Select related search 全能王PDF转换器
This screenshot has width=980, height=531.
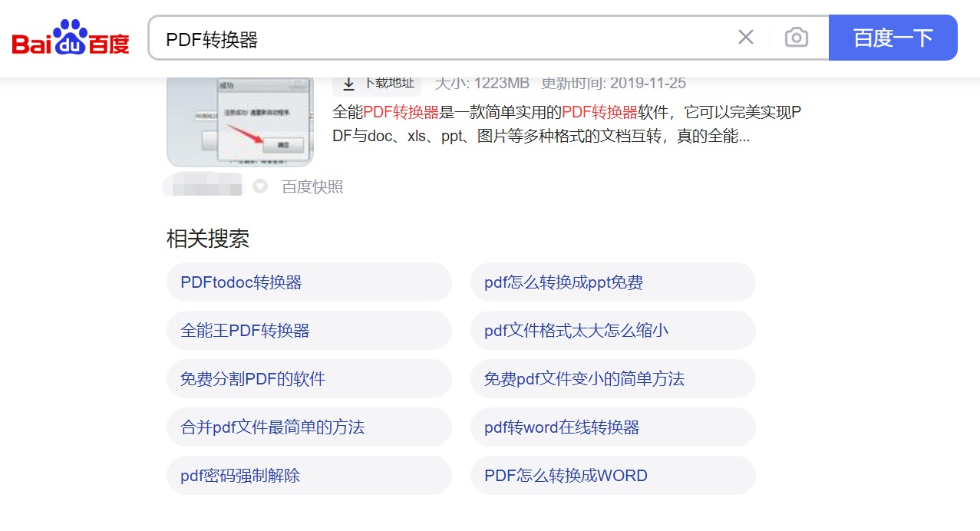point(309,331)
